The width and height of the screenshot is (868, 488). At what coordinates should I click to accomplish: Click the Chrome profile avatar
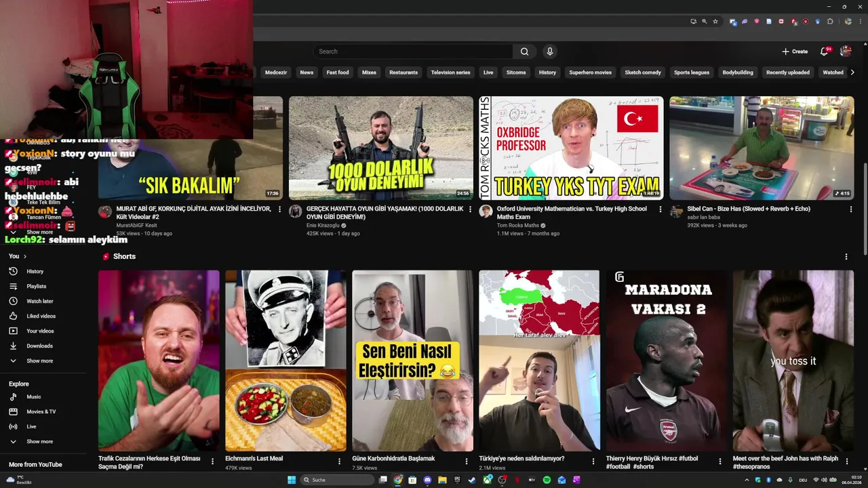tap(848, 22)
